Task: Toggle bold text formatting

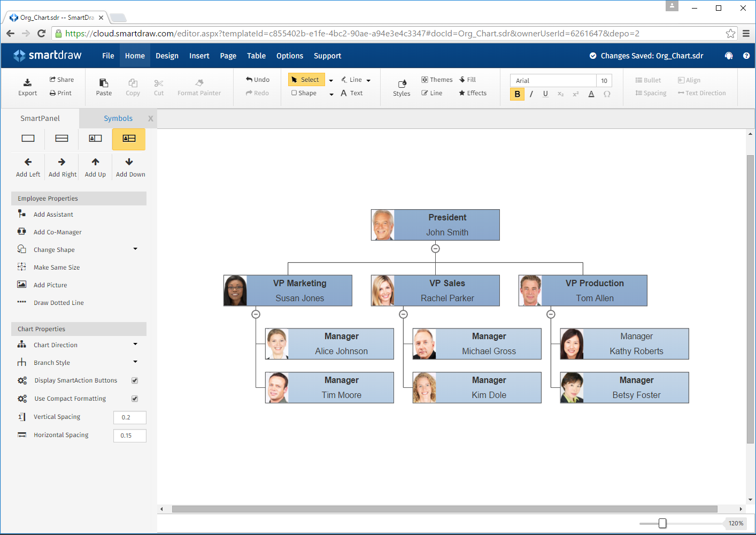Action: [516, 94]
